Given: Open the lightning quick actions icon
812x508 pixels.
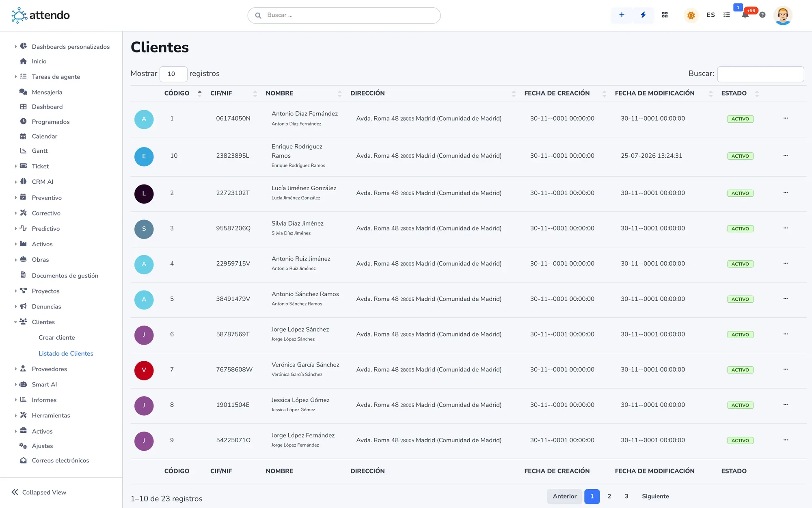Looking at the screenshot, I should pyautogui.click(x=643, y=15).
